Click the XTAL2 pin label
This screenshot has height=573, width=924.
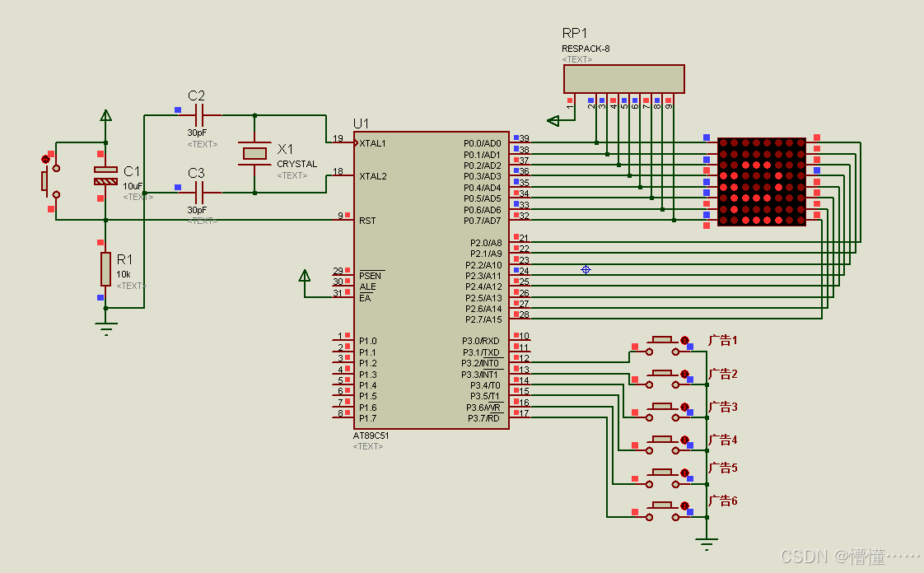373,176
